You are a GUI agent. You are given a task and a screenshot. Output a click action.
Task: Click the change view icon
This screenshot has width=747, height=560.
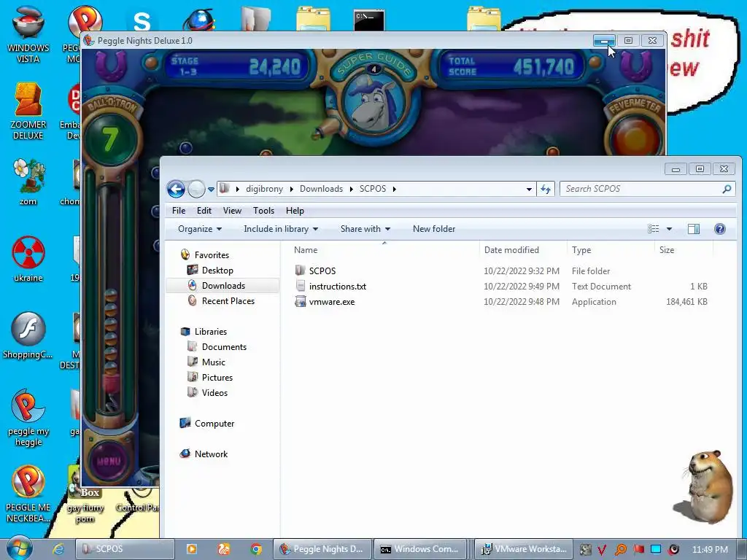(x=653, y=229)
